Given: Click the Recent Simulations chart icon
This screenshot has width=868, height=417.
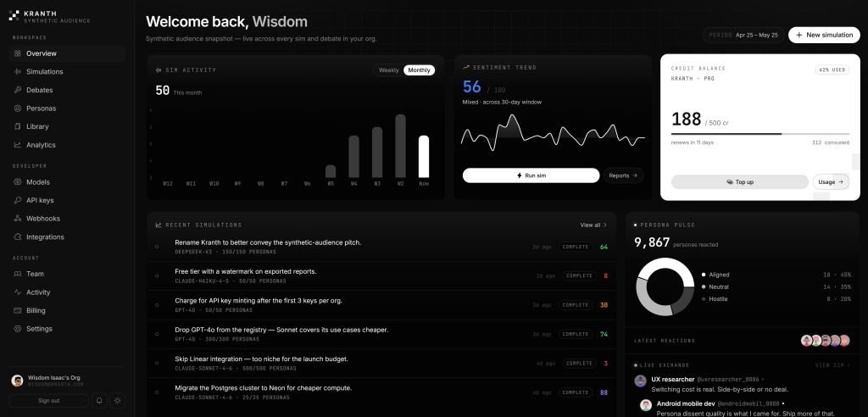Looking at the screenshot, I should 159,225.
